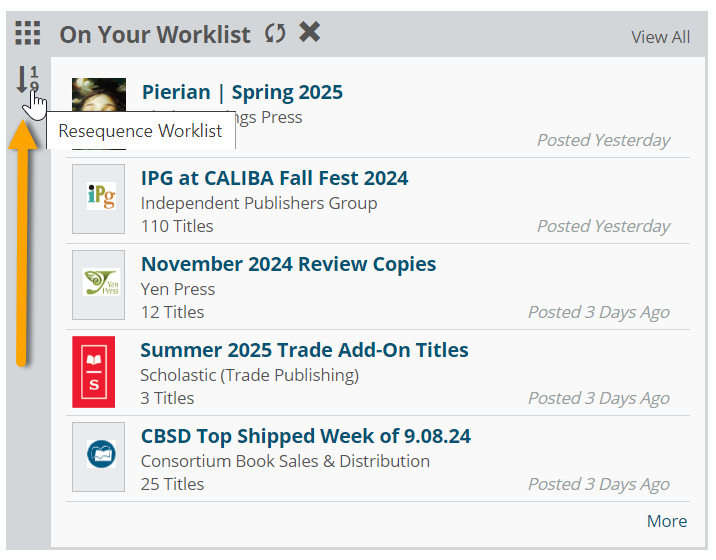716x560 pixels.
Task: Click Scholastic (Trade Publishing) publisher name
Action: (249, 375)
